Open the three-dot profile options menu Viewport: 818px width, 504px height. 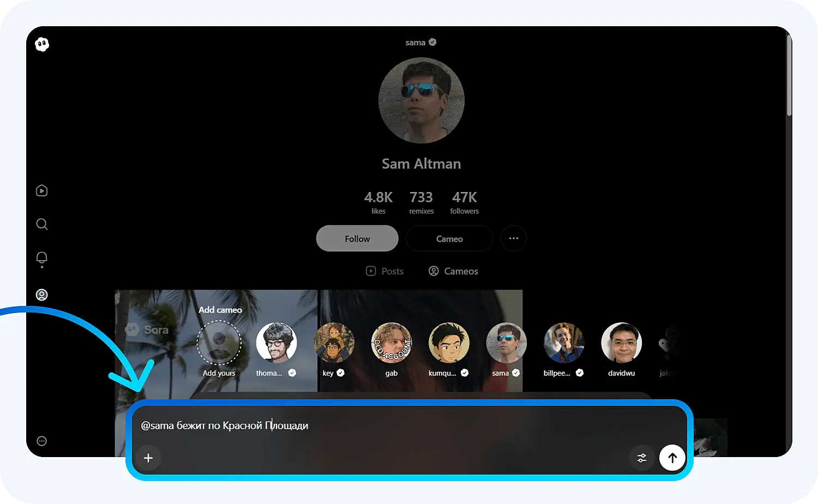pyautogui.click(x=514, y=238)
